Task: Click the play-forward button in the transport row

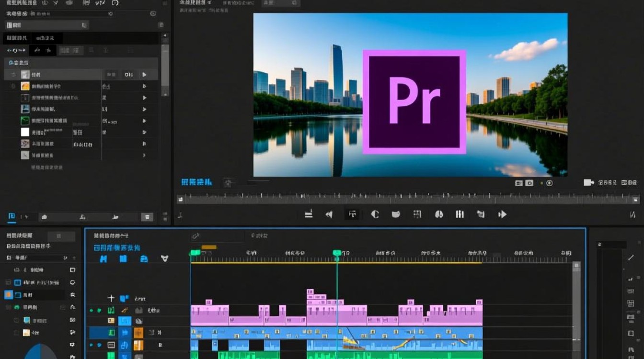Action: (502, 214)
